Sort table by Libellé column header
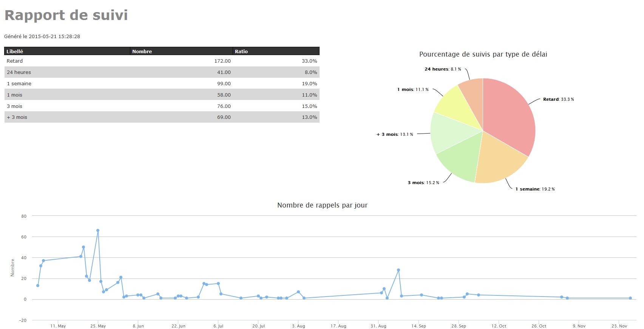The width and height of the screenshot is (644, 329). [x=15, y=51]
